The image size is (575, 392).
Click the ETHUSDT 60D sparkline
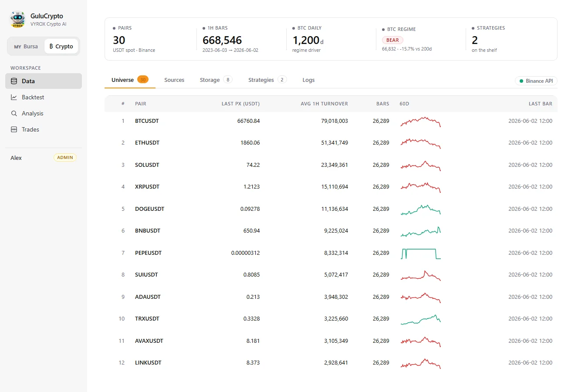(421, 143)
